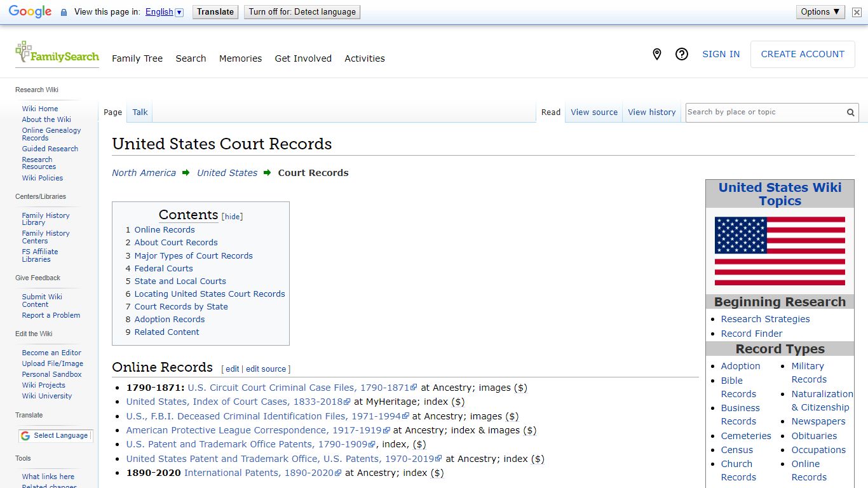Open Upload File/Image
The height and width of the screenshot is (488, 868).
[x=53, y=363]
